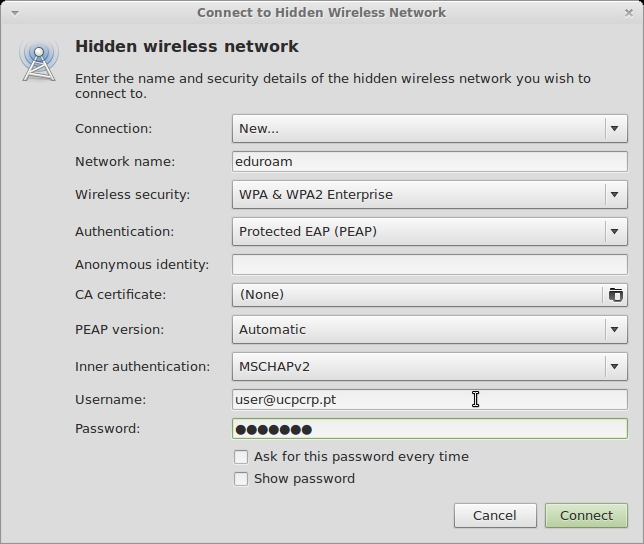Click the window menu arrow in titlebar
This screenshot has height=544, width=644.
pos(14,13)
